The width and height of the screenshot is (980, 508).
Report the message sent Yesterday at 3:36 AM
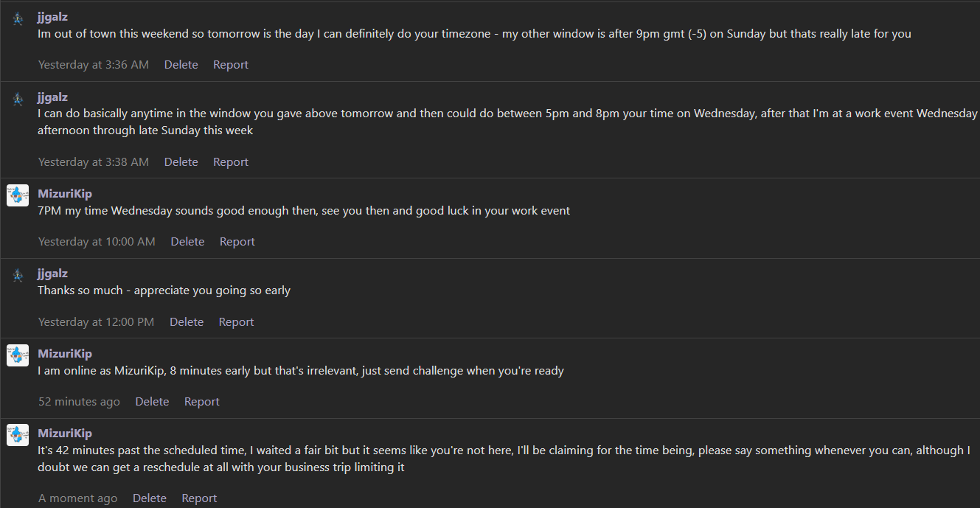[231, 65]
